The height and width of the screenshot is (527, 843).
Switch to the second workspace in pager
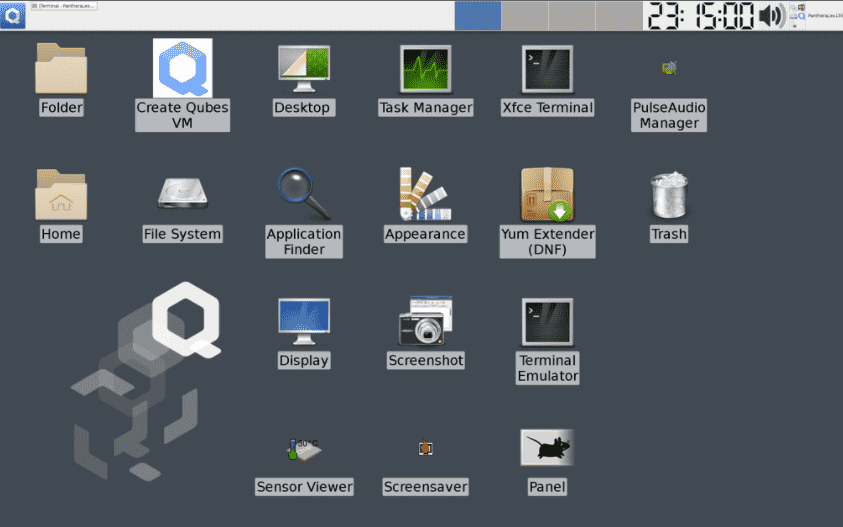(x=525, y=16)
